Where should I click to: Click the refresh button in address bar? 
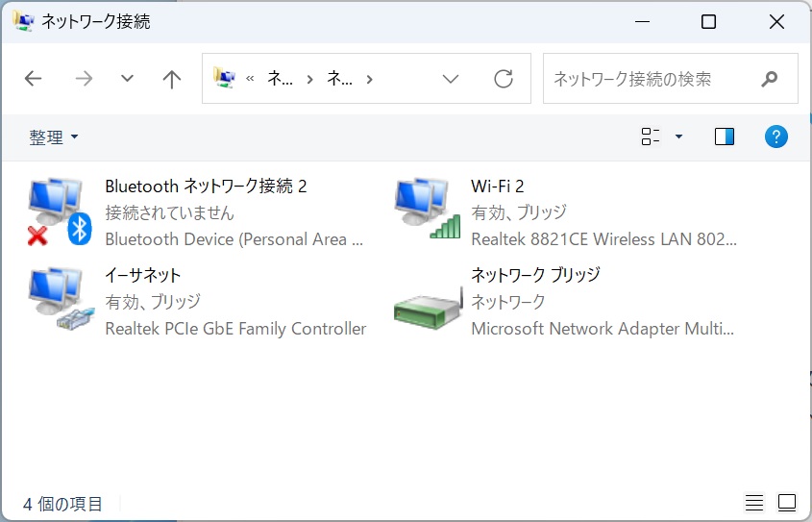click(504, 79)
